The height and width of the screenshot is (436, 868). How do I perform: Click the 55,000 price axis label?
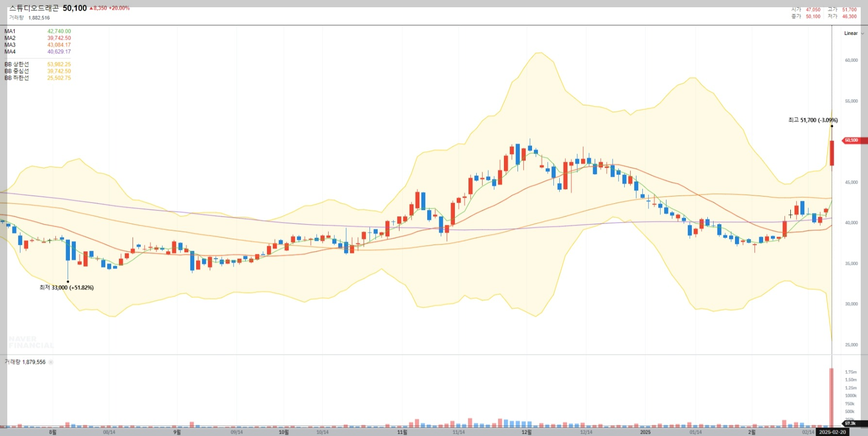851,101
